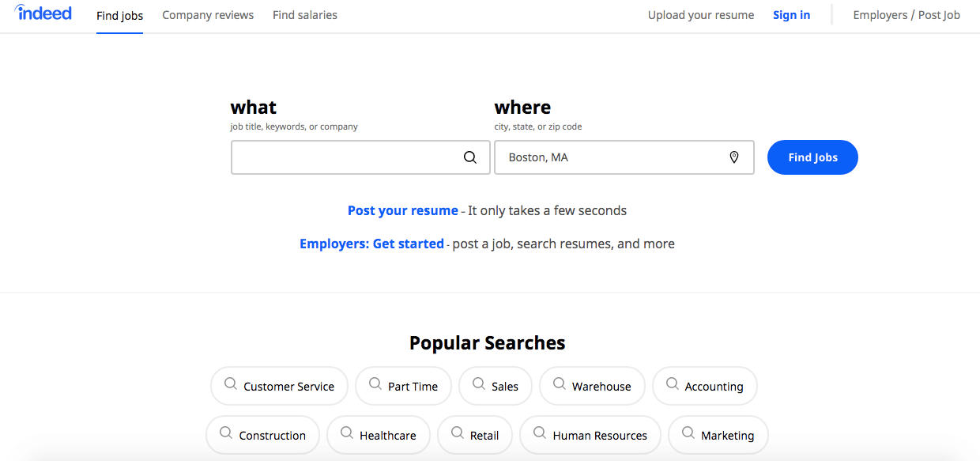Select the Accounting popular search
Screen dimensions: 980x461
[705, 386]
